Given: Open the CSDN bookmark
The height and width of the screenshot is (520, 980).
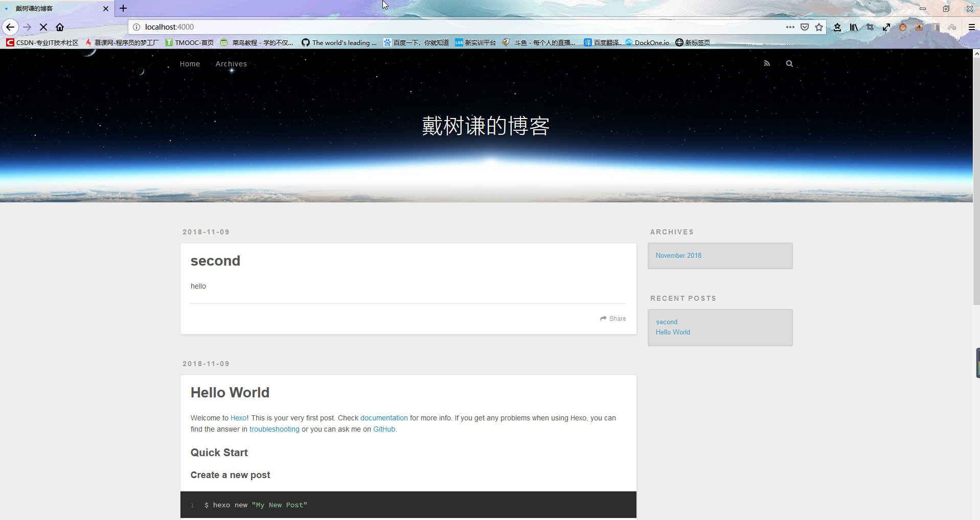Looking at the screenshot, I should tap(42, 42).
